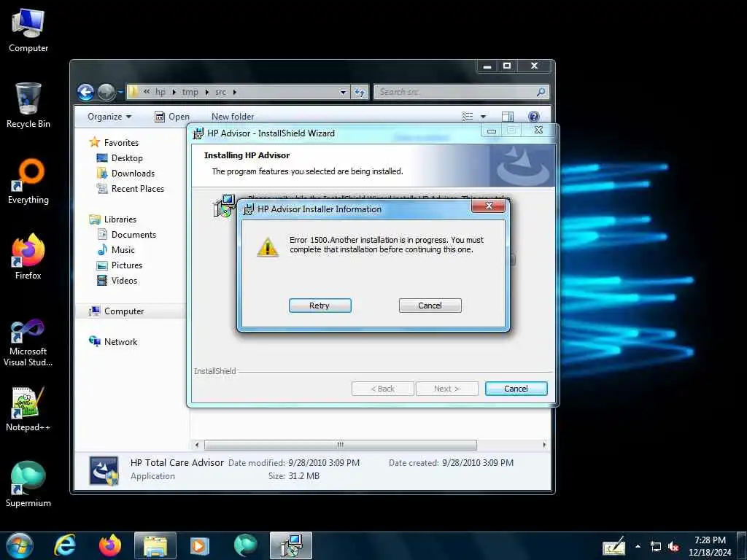747x560 pixels.
Task: Open the Windows Start menu
Action: (x=20, y=545)
